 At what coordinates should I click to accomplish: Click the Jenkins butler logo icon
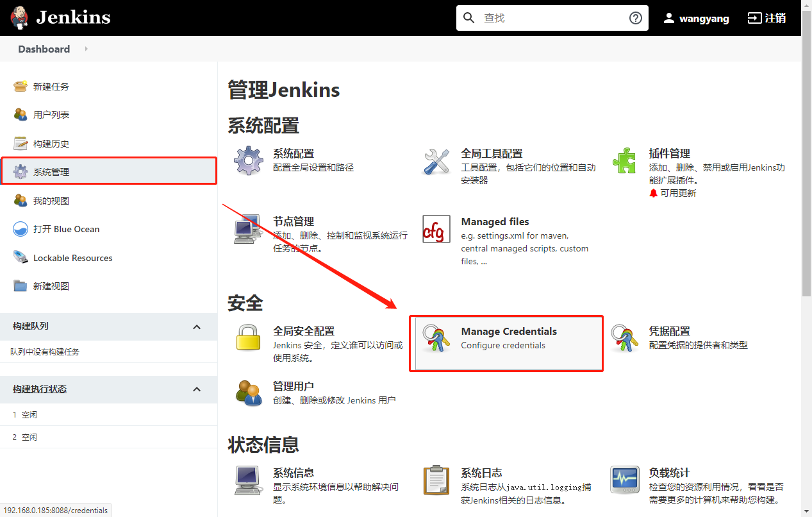point(20,17)
